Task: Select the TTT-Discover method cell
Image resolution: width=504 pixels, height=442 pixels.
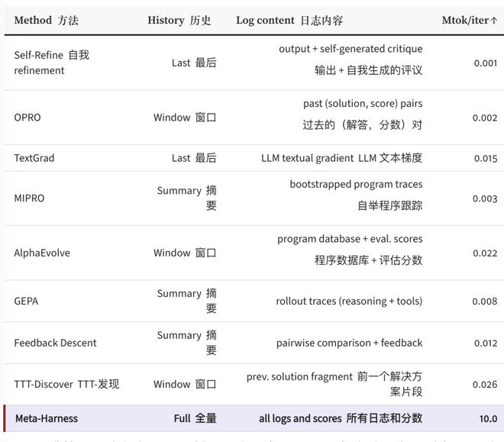Action: [x=66, y=384]
